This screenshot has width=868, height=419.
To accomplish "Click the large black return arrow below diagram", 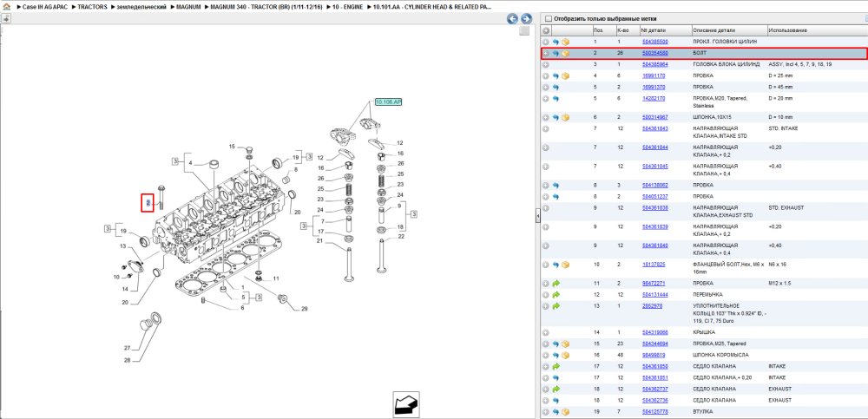I will pos(407,404).
